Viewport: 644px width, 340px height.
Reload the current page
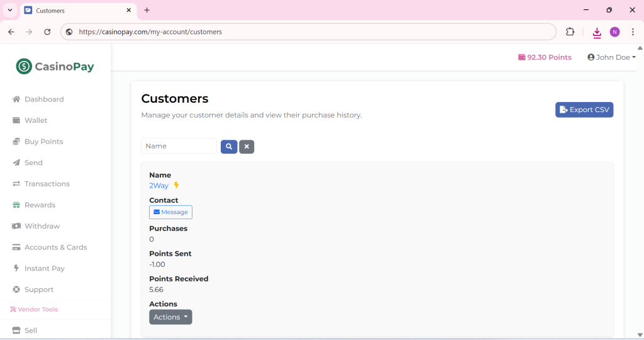click(x=47, y=31)
